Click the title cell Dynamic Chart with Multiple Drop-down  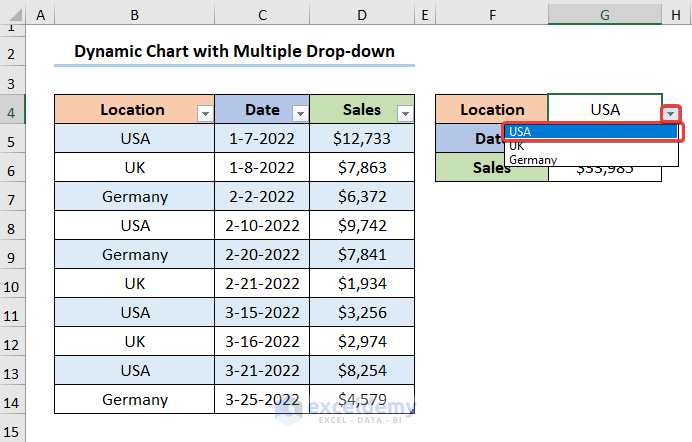[x=233, y=52]
